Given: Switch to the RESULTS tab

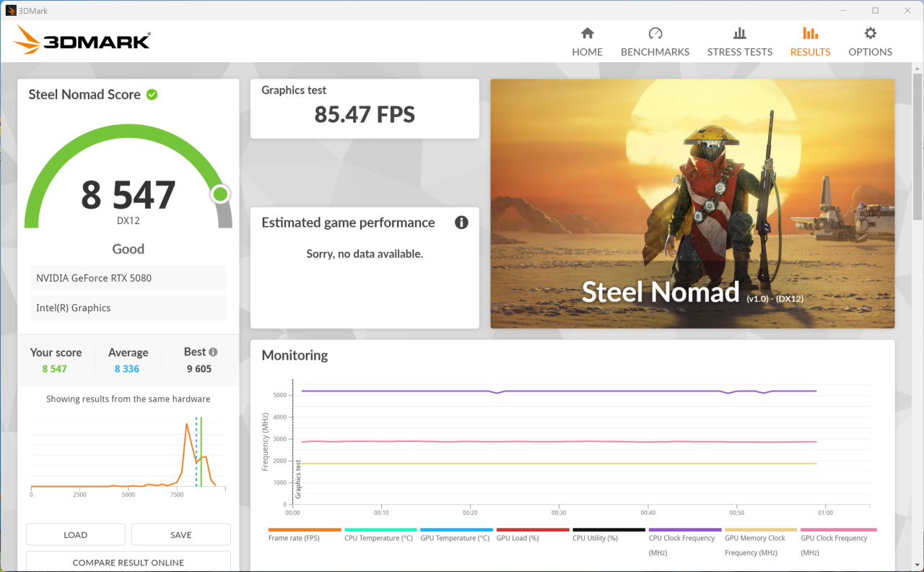Looking at the screenshot, I should 810,42.
